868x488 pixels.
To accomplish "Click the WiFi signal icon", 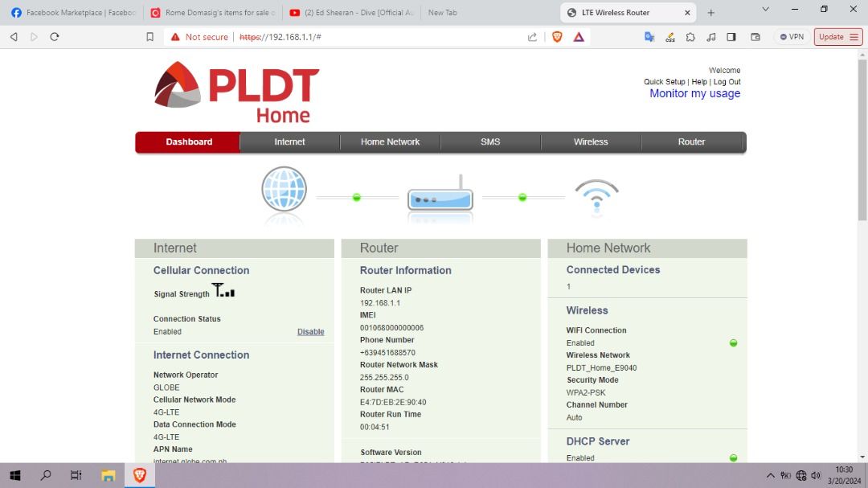I will tap(596, 195).
